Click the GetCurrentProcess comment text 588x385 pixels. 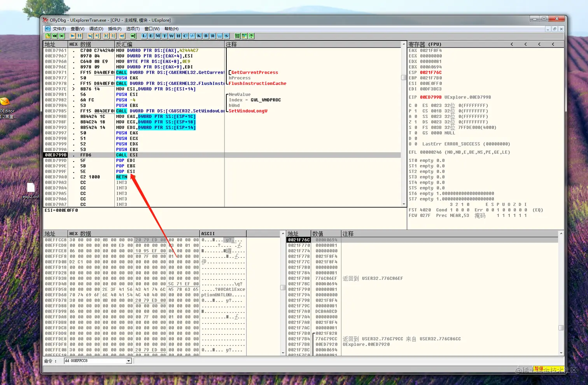(255, 72)
